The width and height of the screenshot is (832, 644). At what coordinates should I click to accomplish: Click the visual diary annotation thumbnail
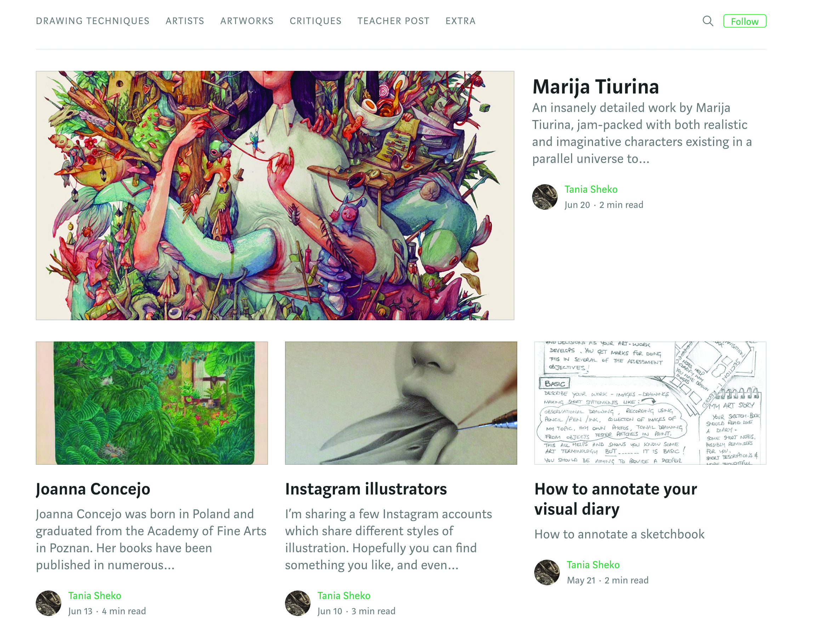(650, 403)
